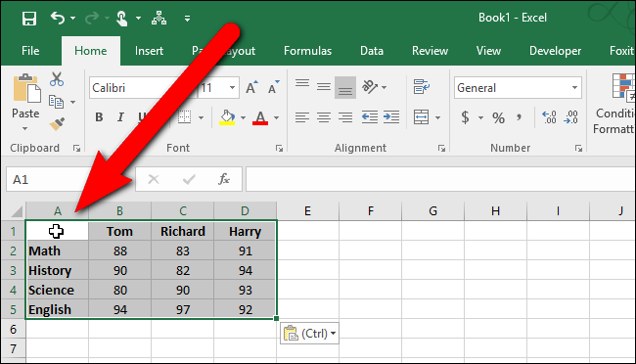
Task: Toggle Middle Align
Action: pyautogui.click(x=324, y=87)
